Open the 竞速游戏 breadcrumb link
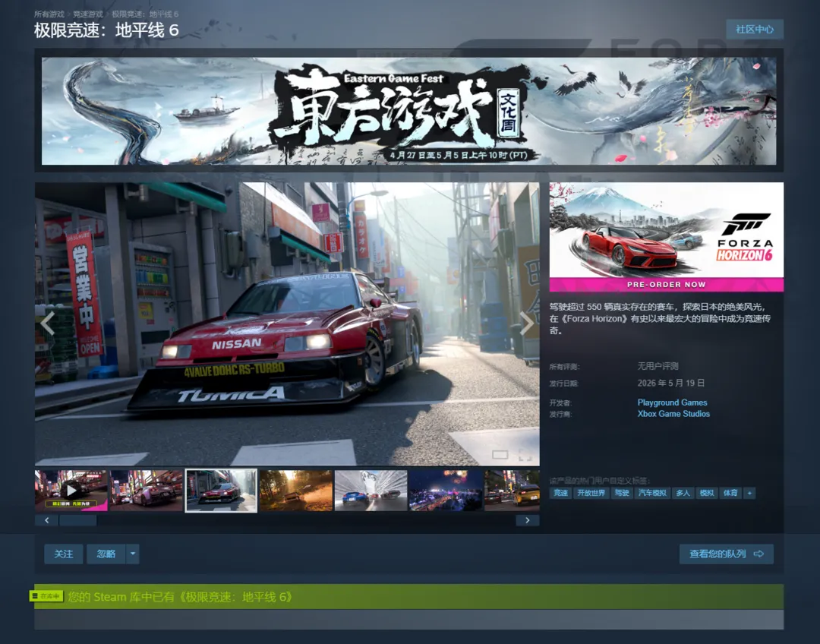The image size is (820, 644). click(x=88, y=14)
